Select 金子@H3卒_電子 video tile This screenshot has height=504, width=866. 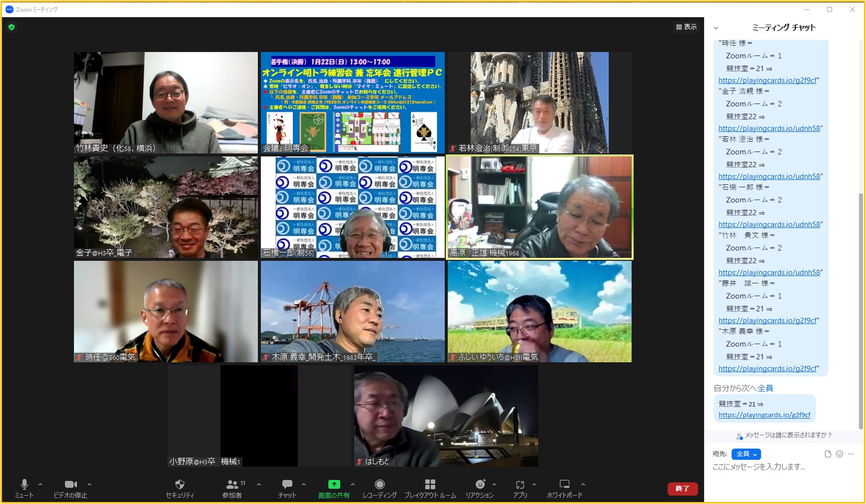pyautogui.click(x=166, y=207)
